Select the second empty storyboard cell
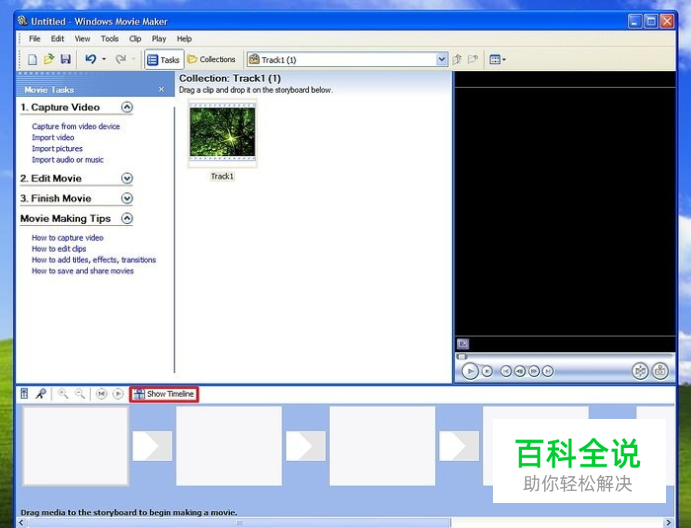Screen dimensions: 691x528 (x=229, y=446)
